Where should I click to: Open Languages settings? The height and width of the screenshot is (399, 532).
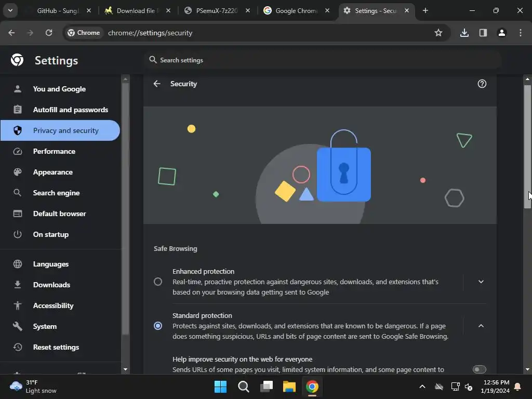pyautogui.click(x=60, y=264)
